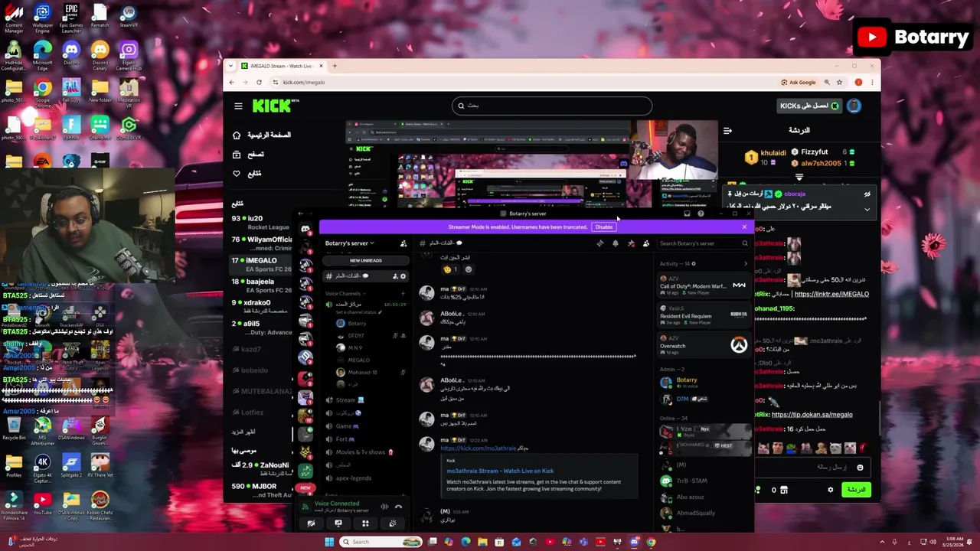Disconnect from Discord voice channel
This screenshot has width=980, height=551.
398,507
